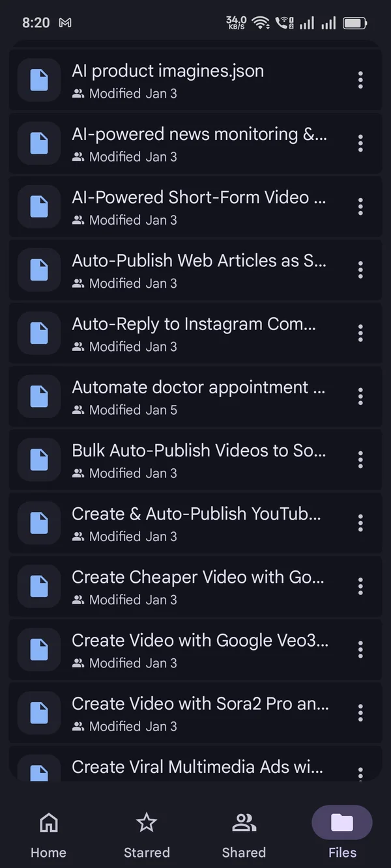Tap file icon of Create Video with Sora2 Pro
This screenshot has width=391, height=868.
tap(39, 712)
